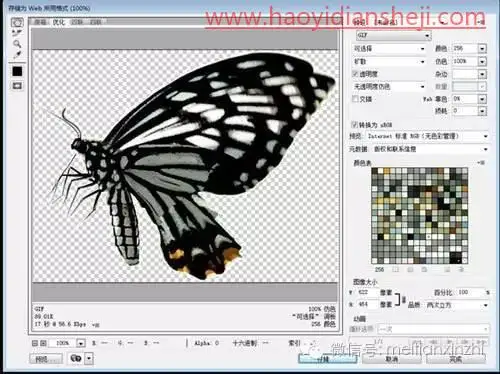Select the Eyedropper tool

[17, 54]
